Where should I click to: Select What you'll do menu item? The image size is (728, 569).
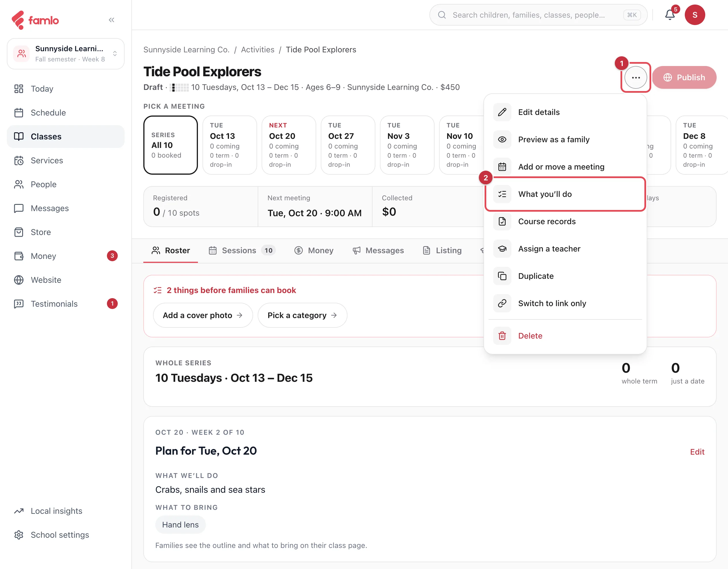(565, 194)
